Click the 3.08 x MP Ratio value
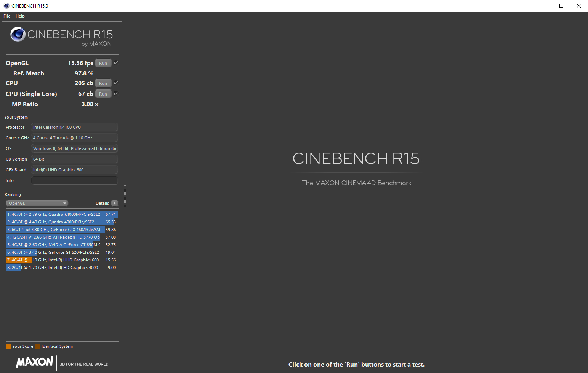 (90, 104)
